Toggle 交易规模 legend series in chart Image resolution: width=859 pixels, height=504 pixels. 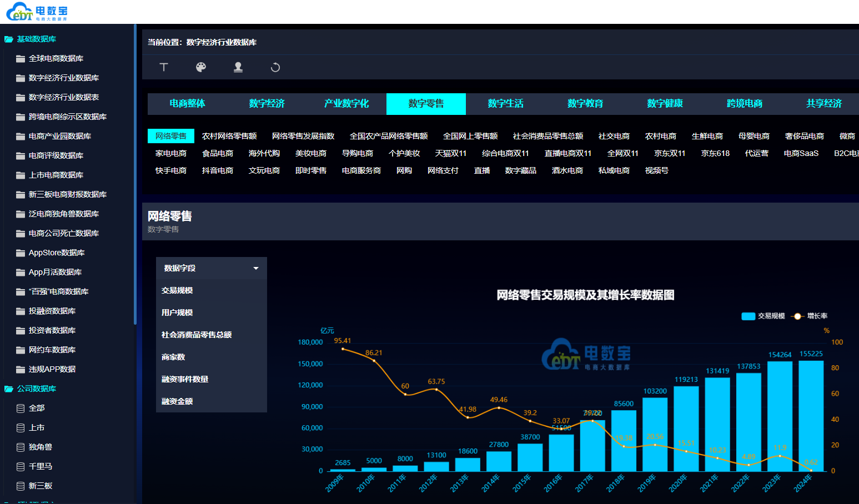[x=763, y=316]
